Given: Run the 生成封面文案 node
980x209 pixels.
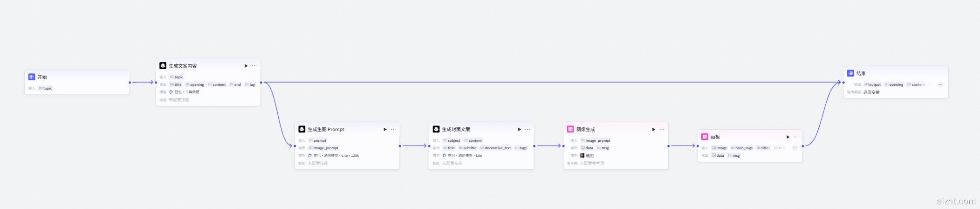Looking at the screenshot, I should pyautogui.click(x=519, y=129).
